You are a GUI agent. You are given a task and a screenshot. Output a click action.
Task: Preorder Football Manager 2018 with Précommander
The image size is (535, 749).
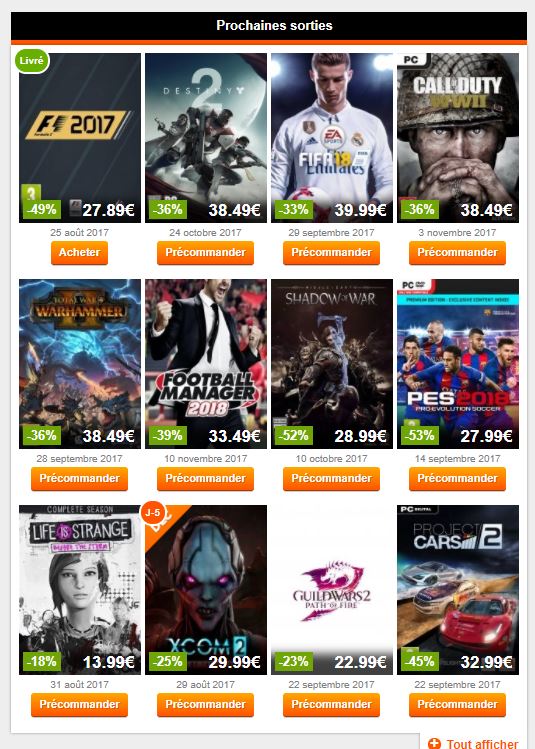click(x=205, y=479)
